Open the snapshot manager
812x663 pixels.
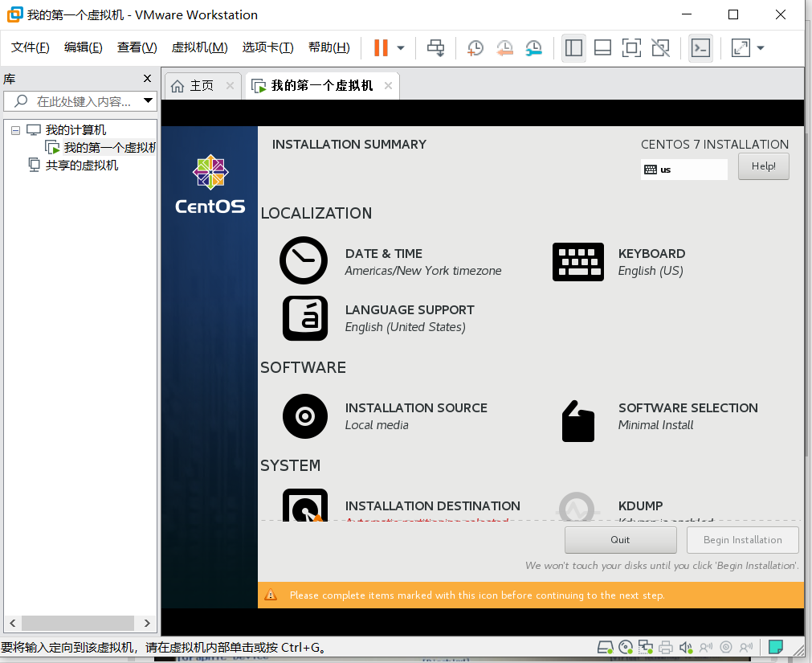[533, 48]
